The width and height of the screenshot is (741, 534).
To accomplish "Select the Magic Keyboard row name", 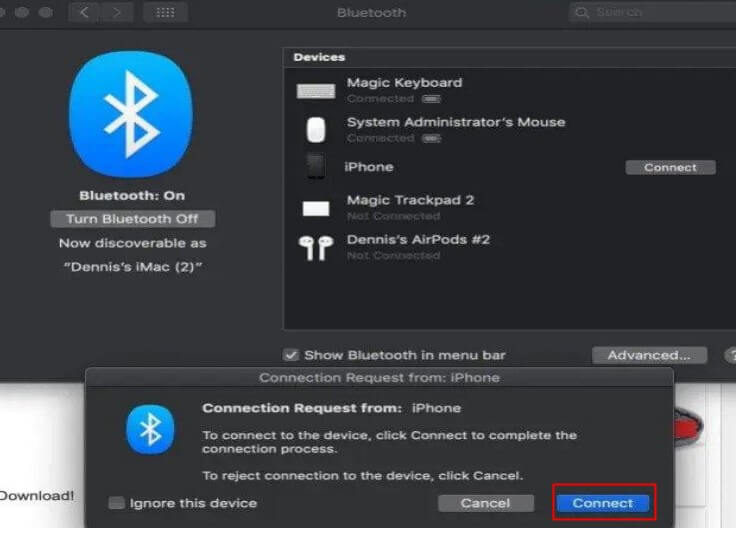I will coord(405,83).
